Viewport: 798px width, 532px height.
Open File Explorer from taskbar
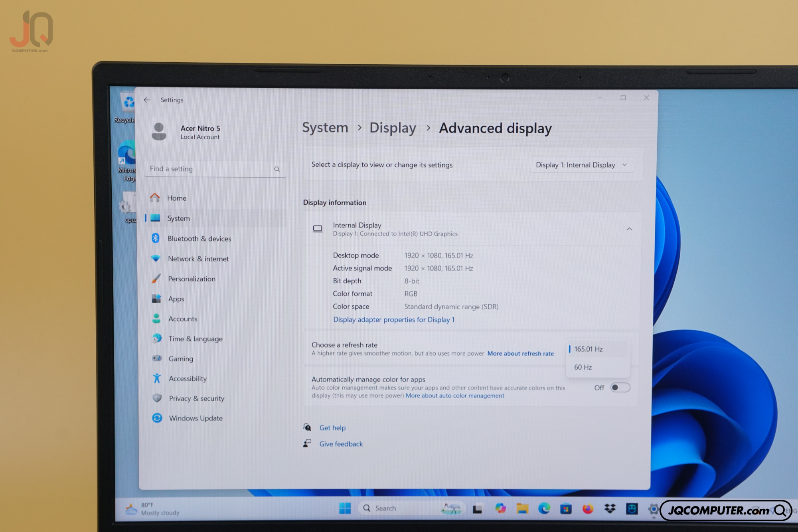pyautogui.click(x=522, y=508)
